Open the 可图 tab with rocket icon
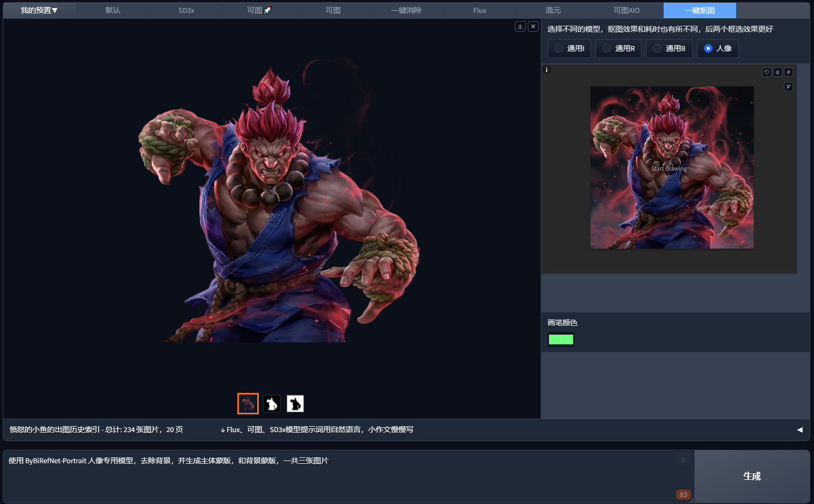The width and height of the screenshot is (814, 504). tap(259, 10)
